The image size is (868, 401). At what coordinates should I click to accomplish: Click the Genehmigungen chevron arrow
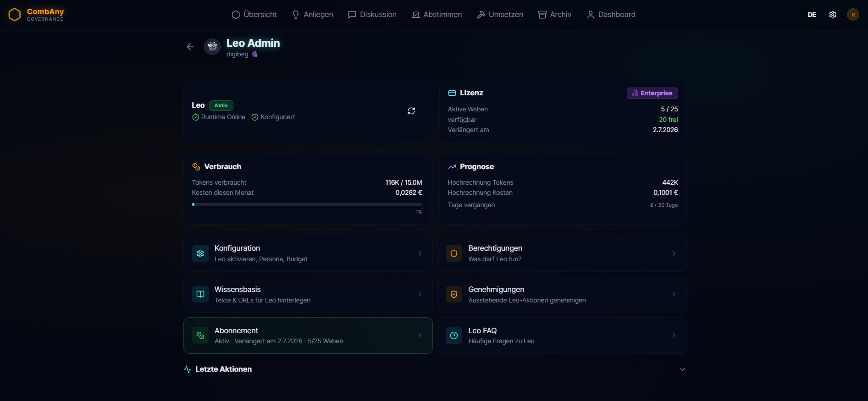click(x=674, y=294)
